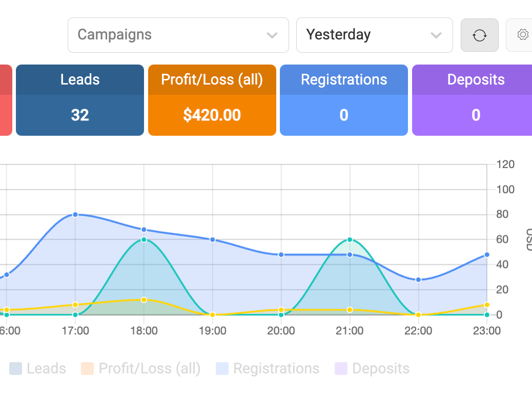Open the Yesterday date range dropdown
Viewport: 532px width, 419px height.
click(x=375, y=35)
